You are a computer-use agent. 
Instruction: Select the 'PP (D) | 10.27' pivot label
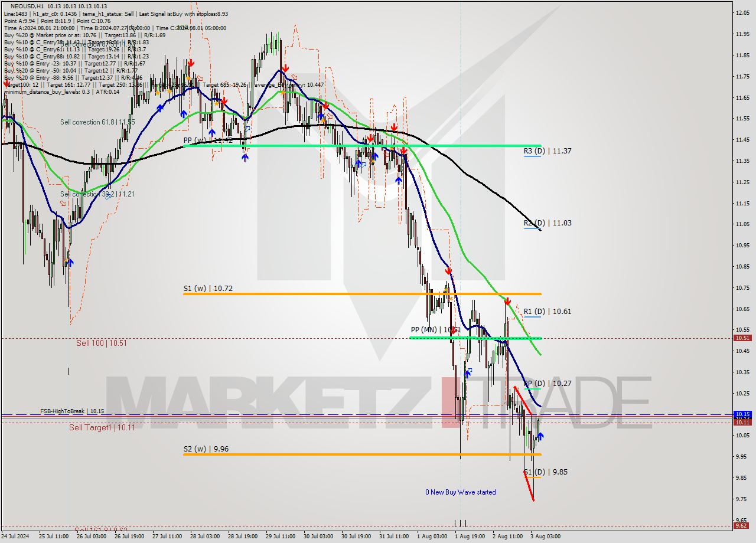pyautogui.click(x=548, y=384)
